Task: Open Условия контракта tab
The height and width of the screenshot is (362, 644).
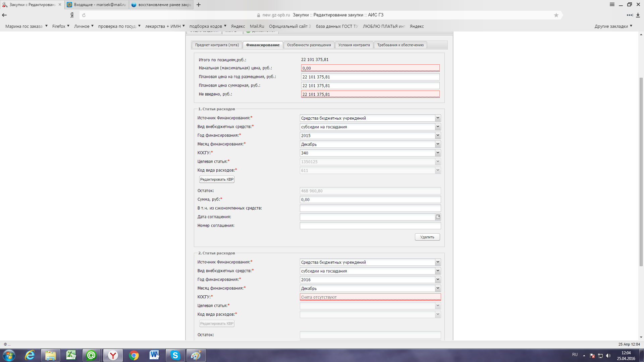Action: pos(354,45)
